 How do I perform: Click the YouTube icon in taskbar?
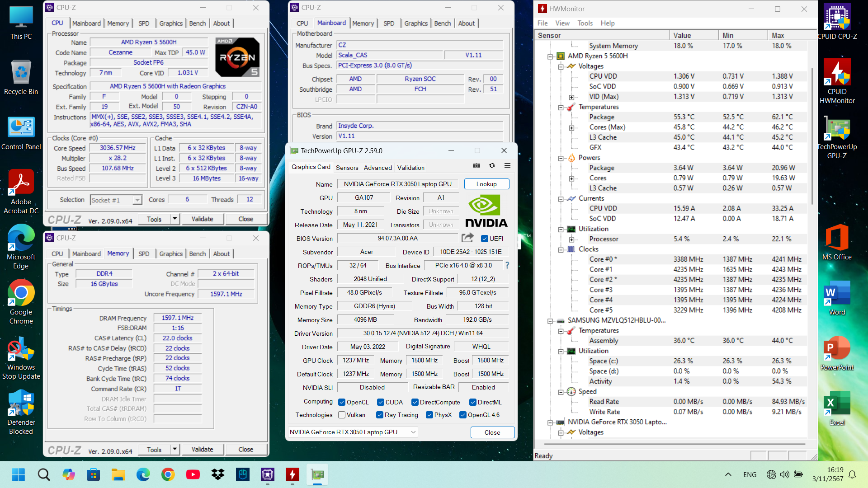[193, 474]
